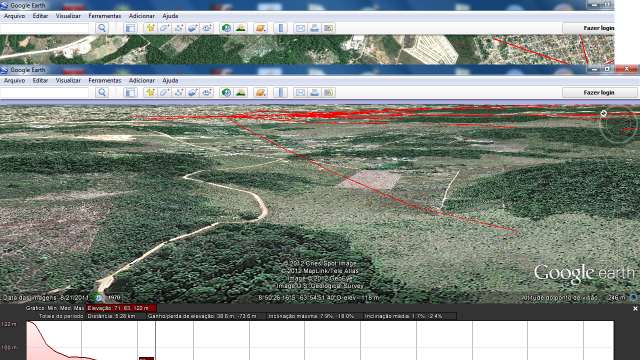The height and width of the screenshot is (360, 640).
Task: Click the search magnifier icon in the front window
Action: 102,92
